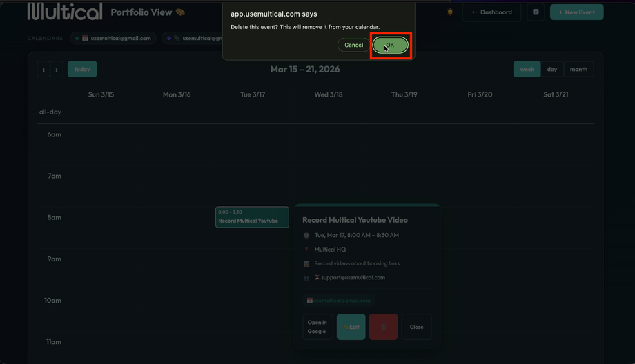Click the Multical logo
This screenshot has height=364, width=635.
(65, 11)
